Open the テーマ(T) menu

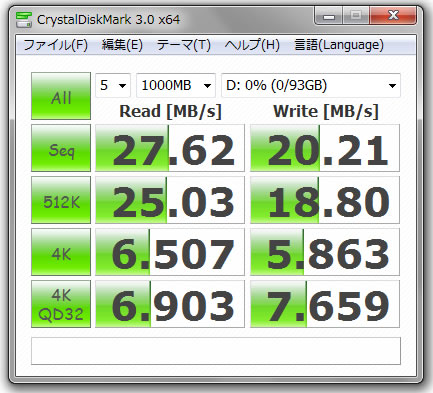184,45
